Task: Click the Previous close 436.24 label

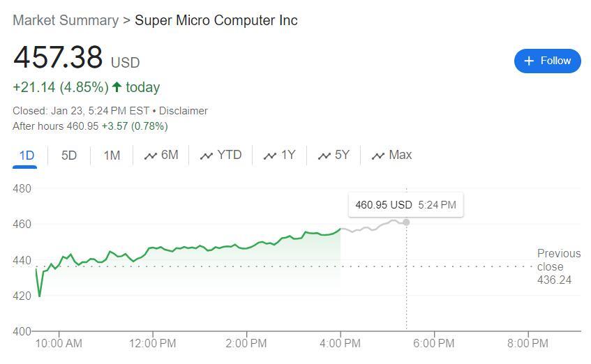Action: coord(558,266)
